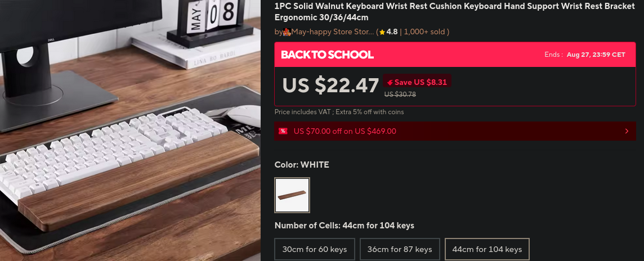Click the US $22.47 price
The height and width of the screenshot is (261, 644).
click(x=330, y=85)
